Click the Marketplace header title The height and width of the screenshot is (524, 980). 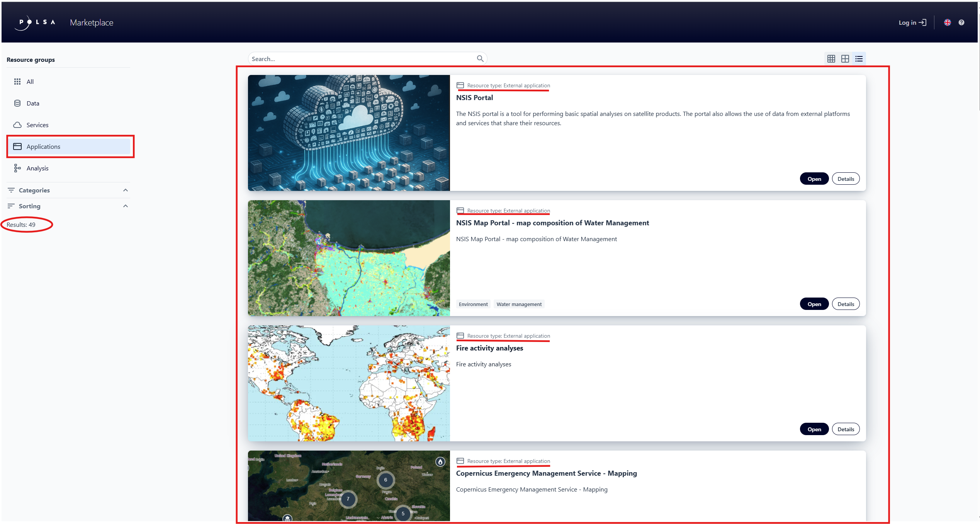(91, 22)
